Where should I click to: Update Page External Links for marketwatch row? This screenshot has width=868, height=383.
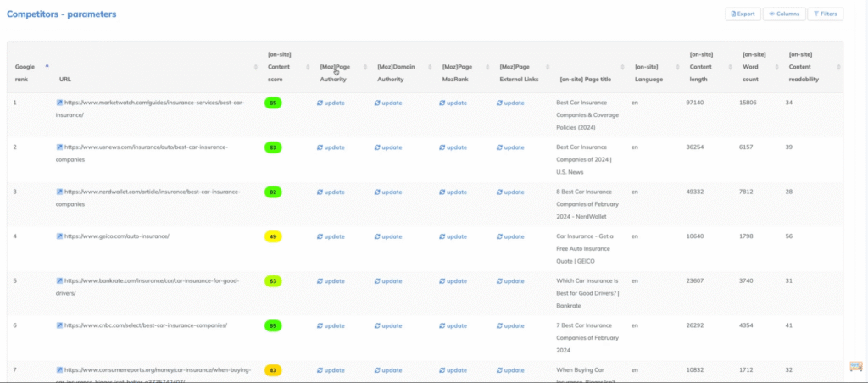point(510,103)
